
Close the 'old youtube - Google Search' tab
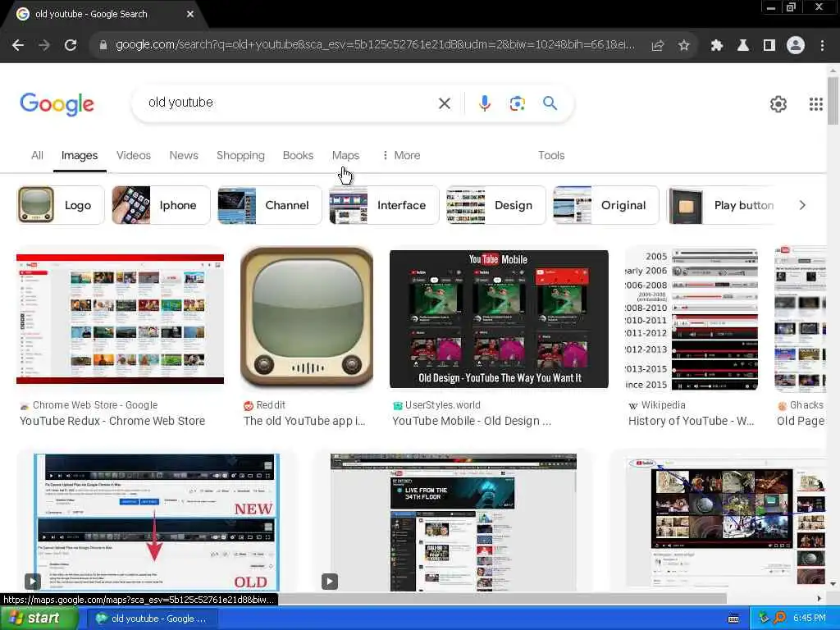pos(190,14)
